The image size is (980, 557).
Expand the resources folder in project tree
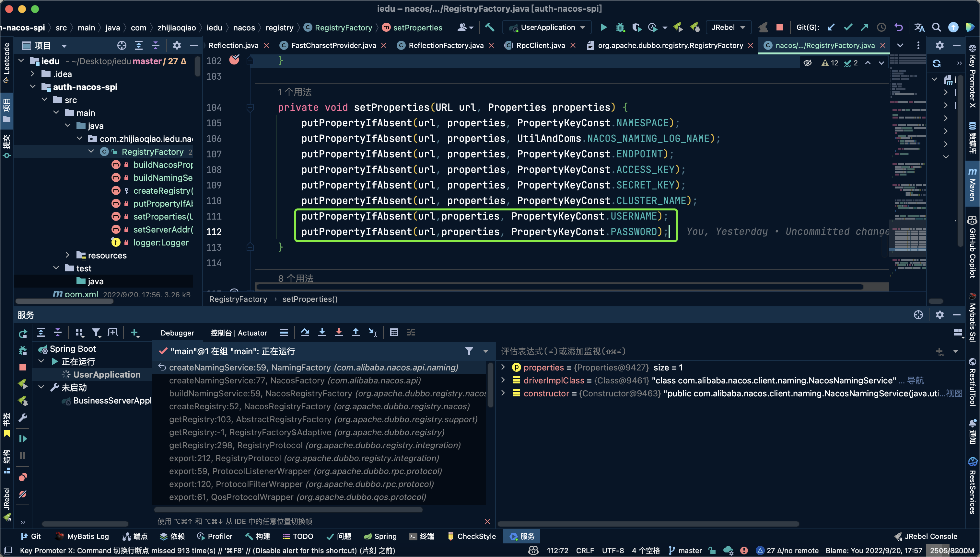pos(68,255)
